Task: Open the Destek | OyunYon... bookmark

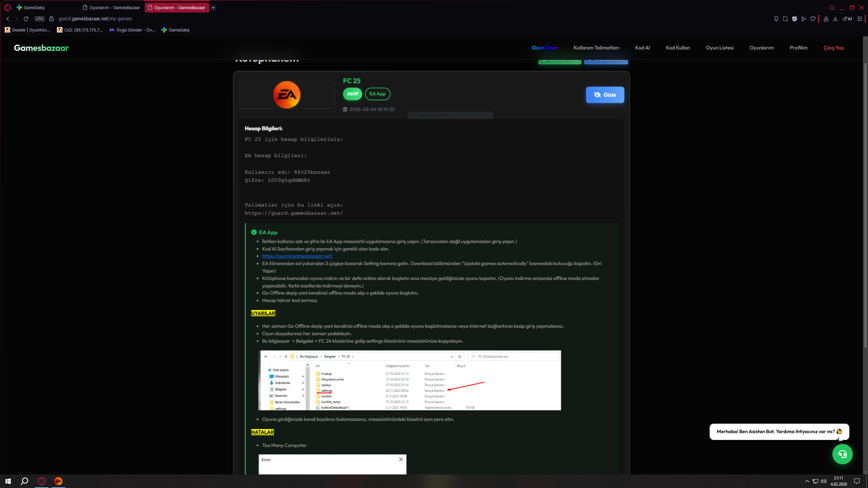Action: [x=27, y=30]
